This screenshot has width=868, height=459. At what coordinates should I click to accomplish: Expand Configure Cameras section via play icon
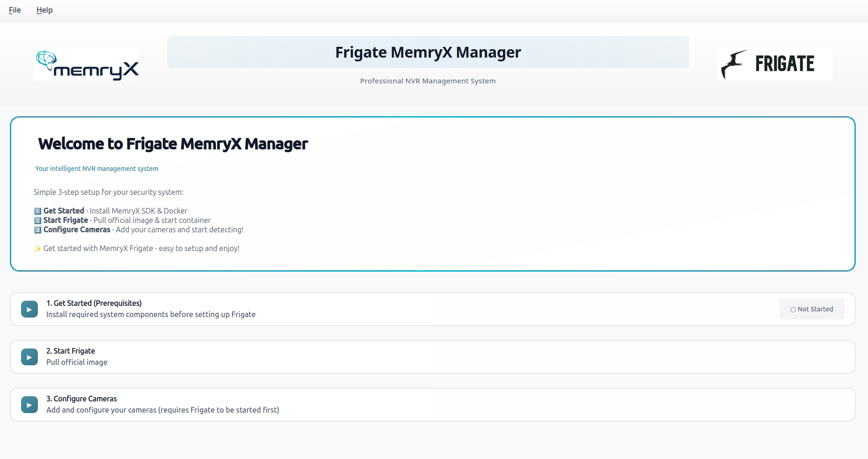point(29,405)
